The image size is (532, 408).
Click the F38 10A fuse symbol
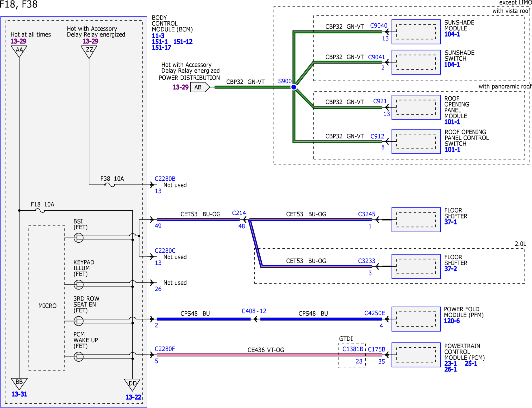tap(110, 185)
